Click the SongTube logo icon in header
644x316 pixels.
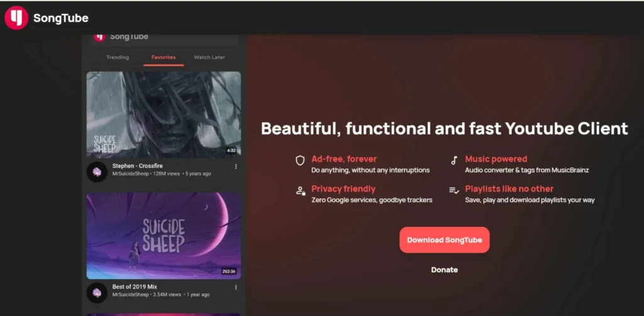16,18
